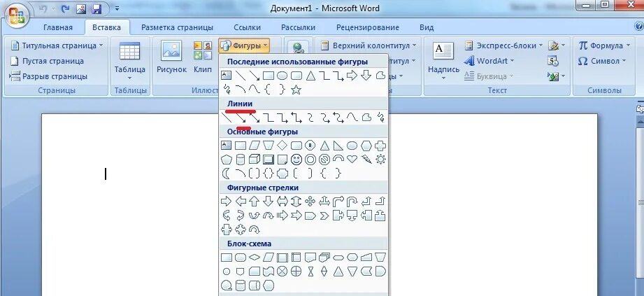Collapse the Фигуры shapes dropdown

244,45
